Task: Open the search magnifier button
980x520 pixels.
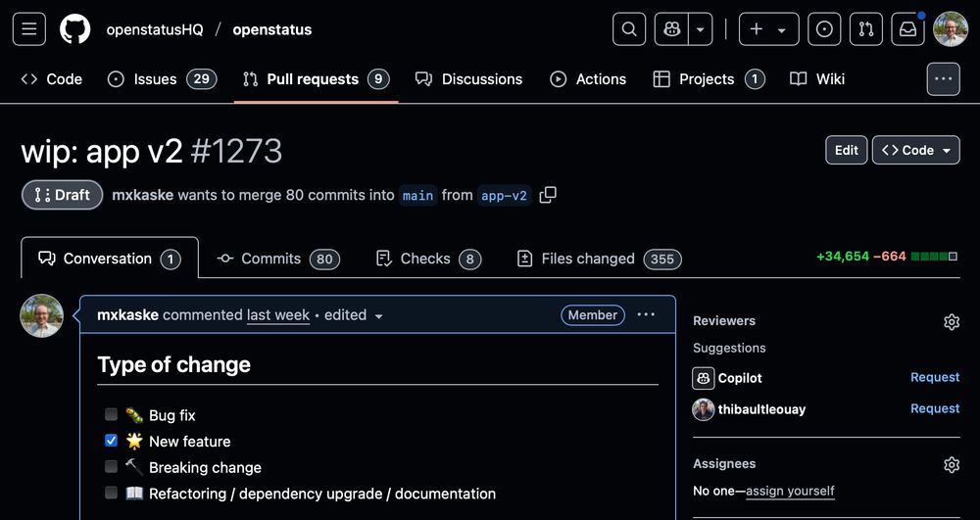Action: click(629, 29)
